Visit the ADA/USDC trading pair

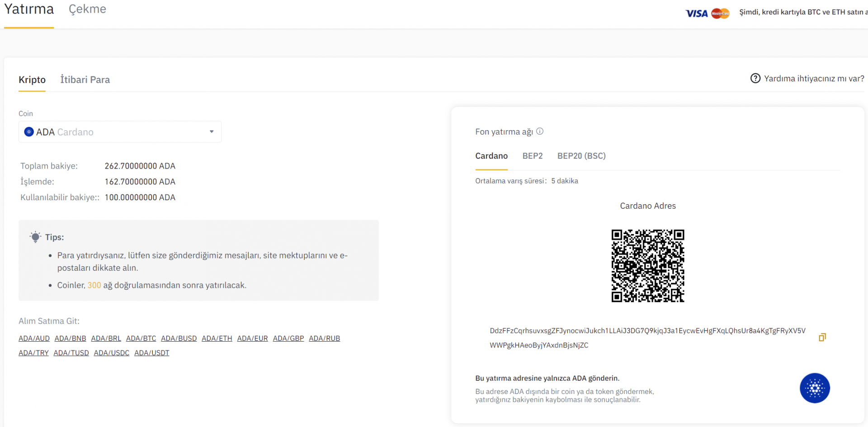click(x=111, y=353)
